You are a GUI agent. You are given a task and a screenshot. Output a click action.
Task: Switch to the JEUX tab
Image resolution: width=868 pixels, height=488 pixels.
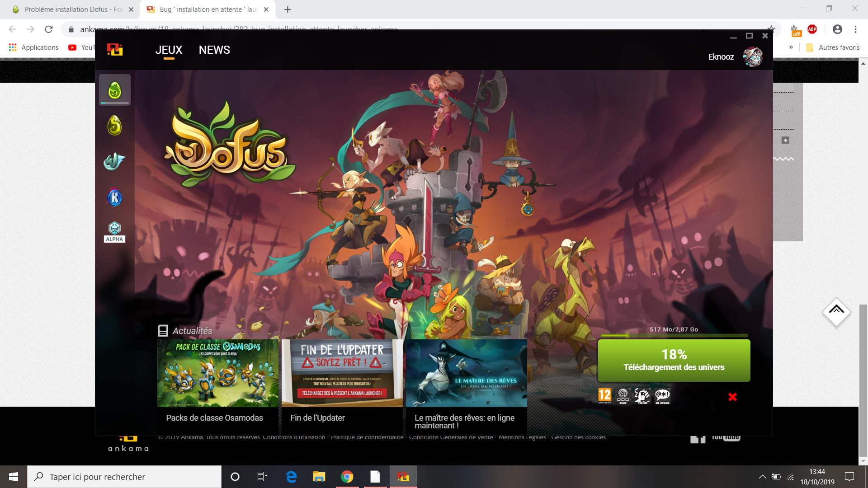pyautogui.click(x=169, y=50)
